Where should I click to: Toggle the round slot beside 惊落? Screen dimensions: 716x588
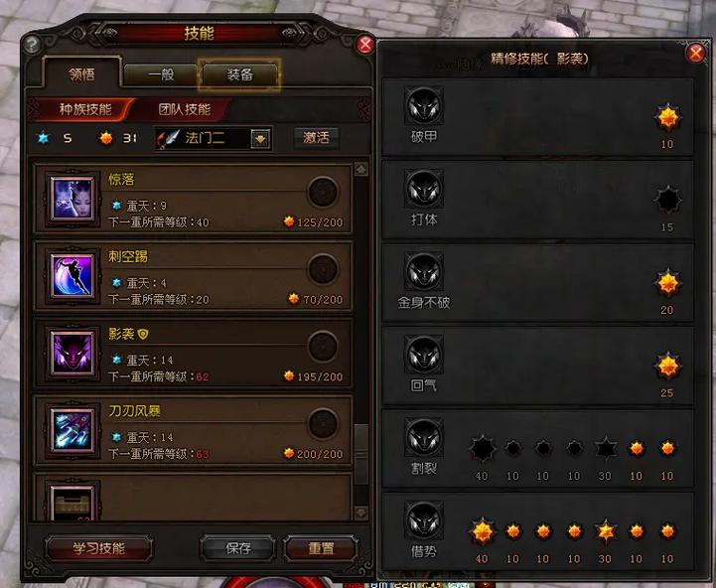tap(324, 192)
